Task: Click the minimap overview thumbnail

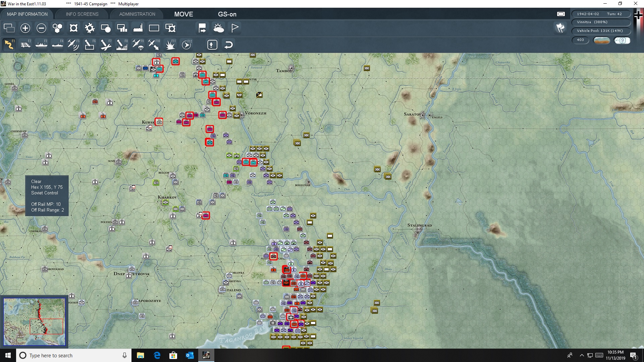Action: tap(34, 322)
